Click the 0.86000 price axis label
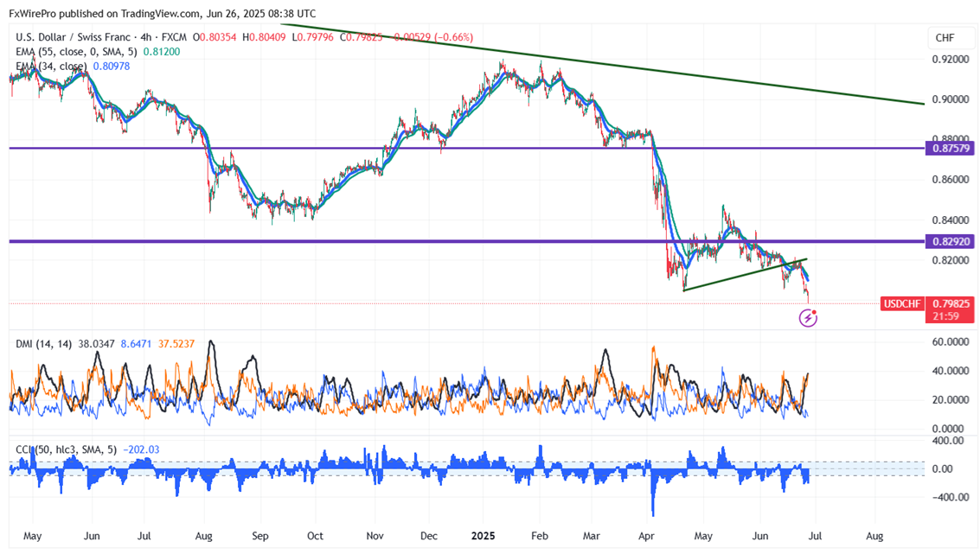Screen dimensions: 980x554 point(951,180)
